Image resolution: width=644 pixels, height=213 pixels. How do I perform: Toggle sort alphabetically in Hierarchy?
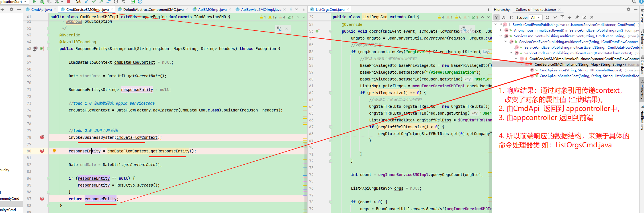tap(511, 17)
